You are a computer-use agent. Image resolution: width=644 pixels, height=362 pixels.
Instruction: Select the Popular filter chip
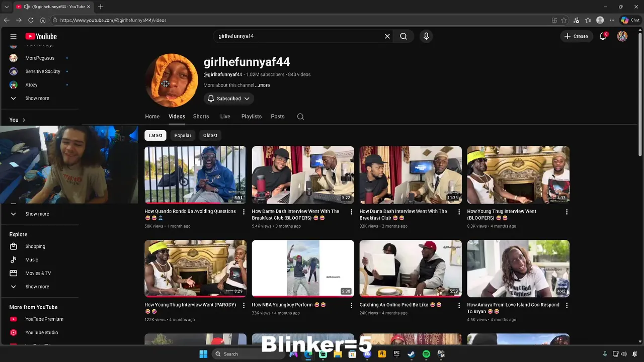[x=183, y=135]
